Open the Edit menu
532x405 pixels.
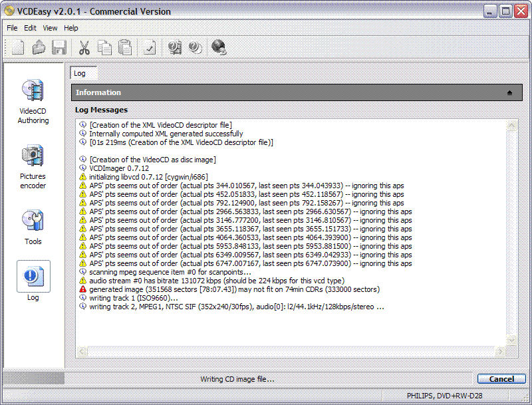pos(30,28)
